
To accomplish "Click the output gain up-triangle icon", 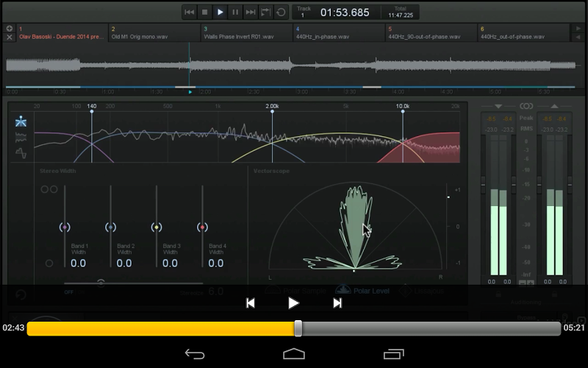I will (x=554, y=106).
